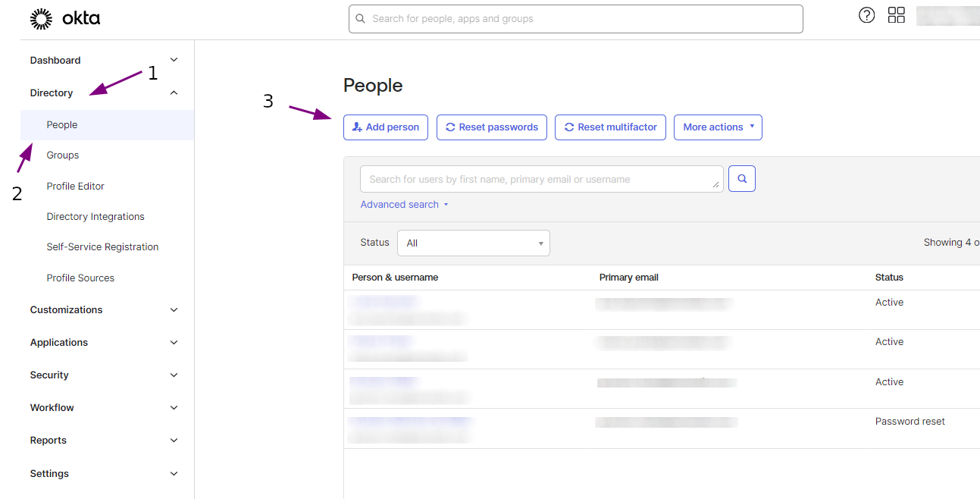
Task: Open Groups in the sidebar
Action: 62,155
